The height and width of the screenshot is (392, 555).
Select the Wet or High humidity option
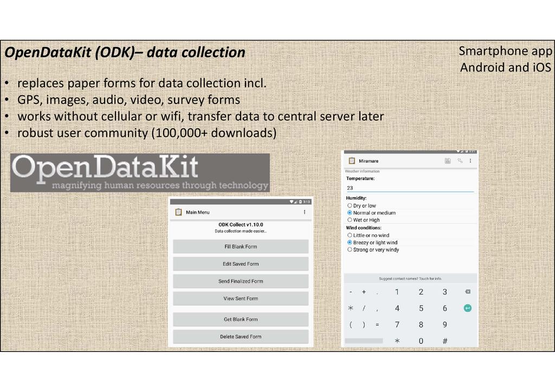point(350,220)
